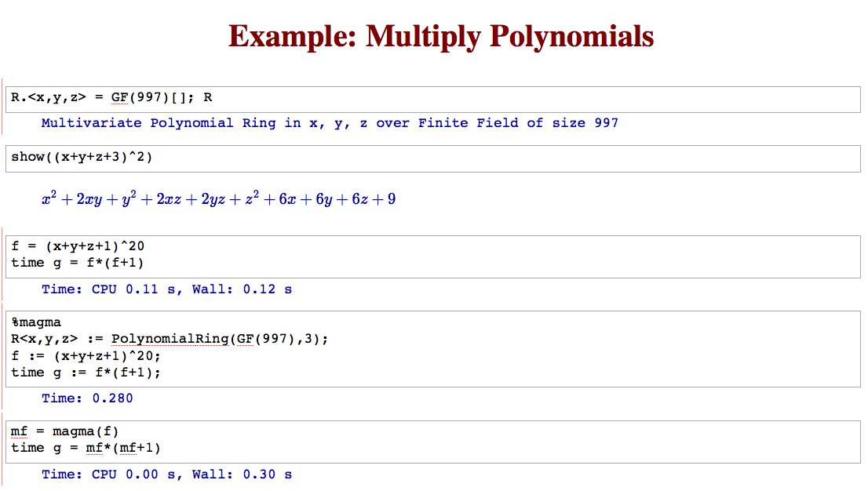Click the line time g = f*(f+1)
The width and height of the screenshot is (868, 491).
click(78, 263)
